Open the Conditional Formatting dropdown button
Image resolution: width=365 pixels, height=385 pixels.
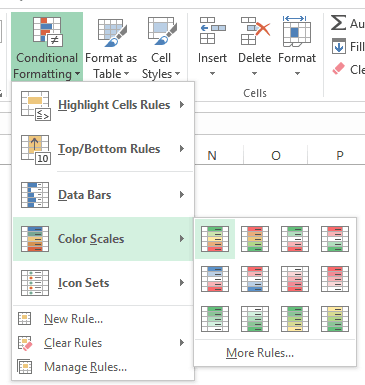coord(47,47)
